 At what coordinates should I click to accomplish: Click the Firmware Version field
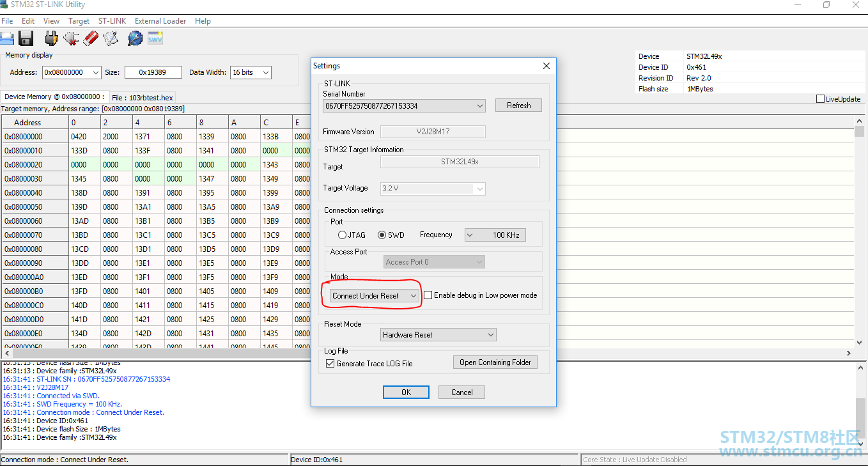click(433, 132)
